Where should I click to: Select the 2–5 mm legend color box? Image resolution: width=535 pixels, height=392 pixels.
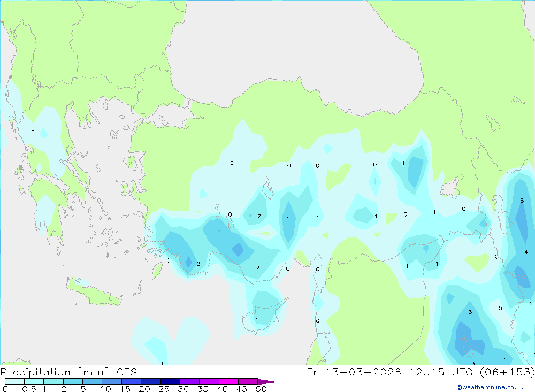pyautogui.click(x=73, y=381)
